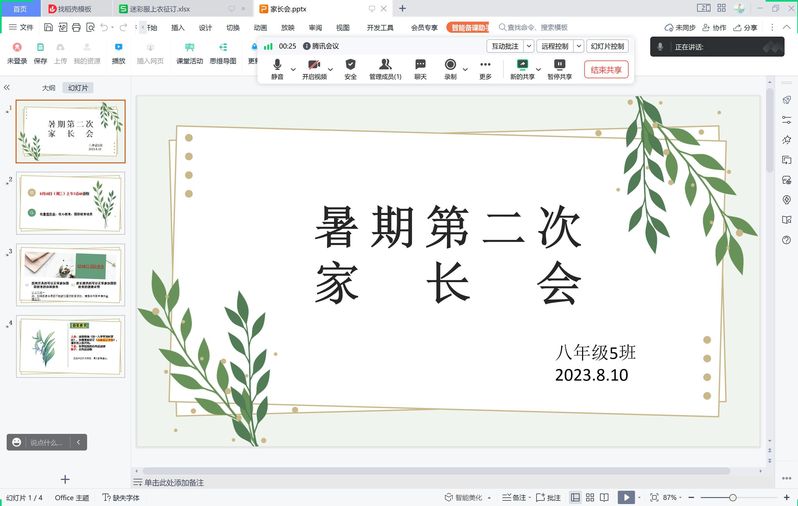Start slideshow from status bar play button
798x506 pixels.
625,497
